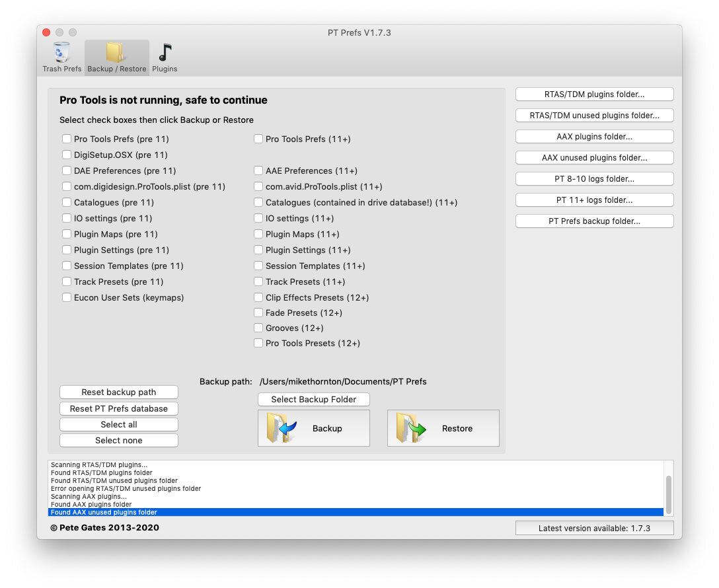Select 'Error opening RTAS/TDM unused plugins folder' line
Screen dimensions: 719x588
click(356, 488)
